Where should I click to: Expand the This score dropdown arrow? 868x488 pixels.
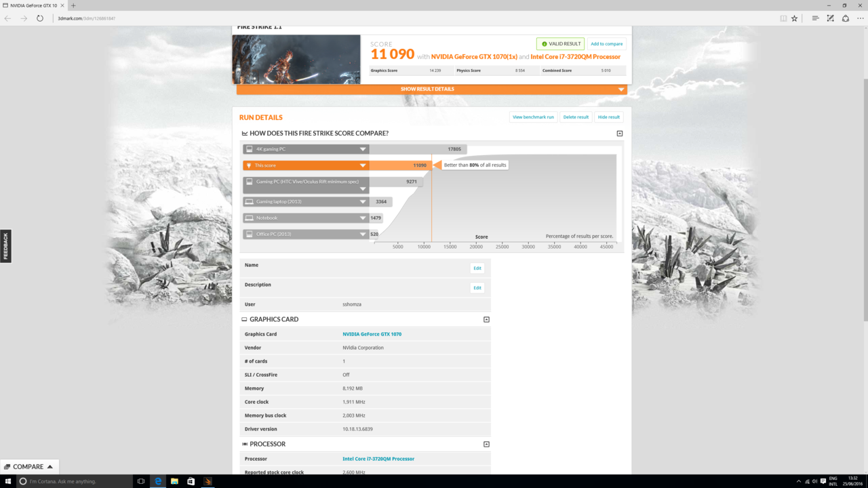click(363, 165)
